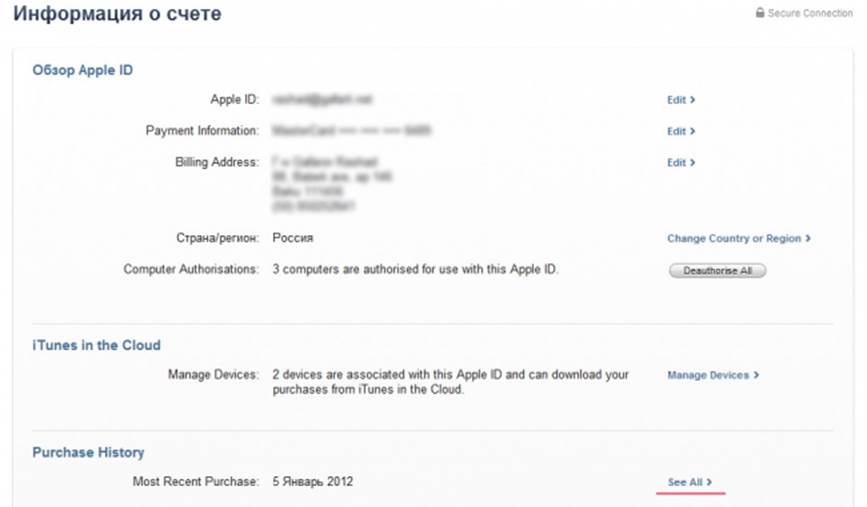Open Edit link for Billing Address
Viewport: 867px width, 507px height.
pos(681,163)
